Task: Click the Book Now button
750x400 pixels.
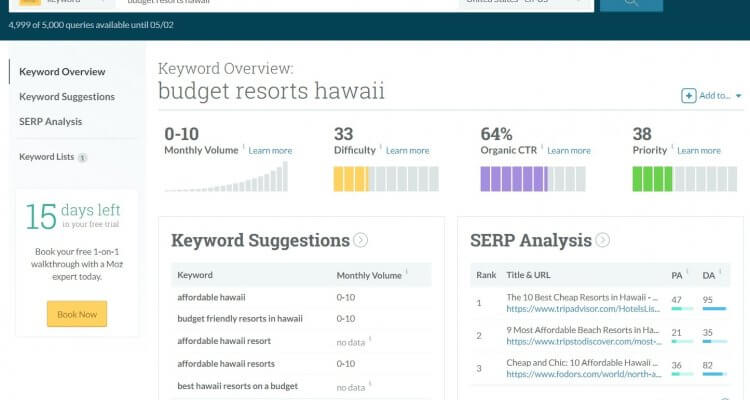Action: click(x=77, y=314)
